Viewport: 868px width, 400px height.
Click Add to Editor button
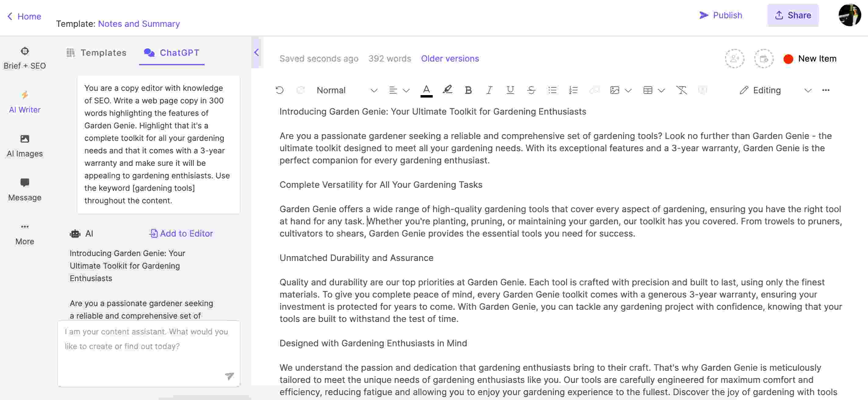[x=181, y=233]
